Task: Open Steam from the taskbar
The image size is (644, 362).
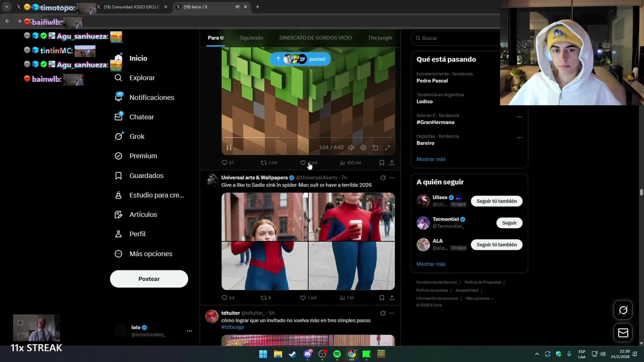Action: point(292,354)
